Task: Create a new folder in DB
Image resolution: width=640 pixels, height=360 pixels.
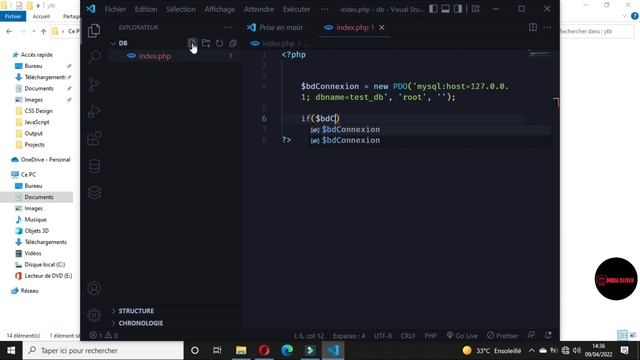Action: tap(206, 43)
